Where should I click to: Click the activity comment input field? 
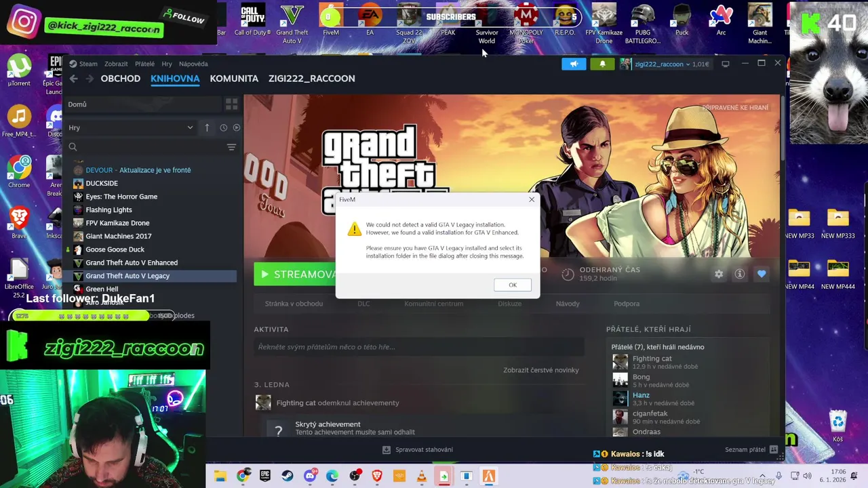coord(418,347)
